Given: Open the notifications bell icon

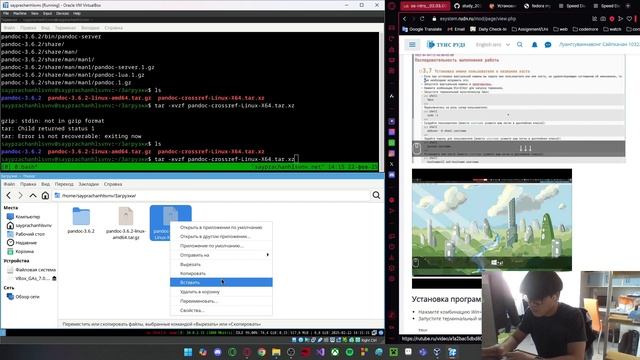Looking at the screenshot, I should point(534,44).
